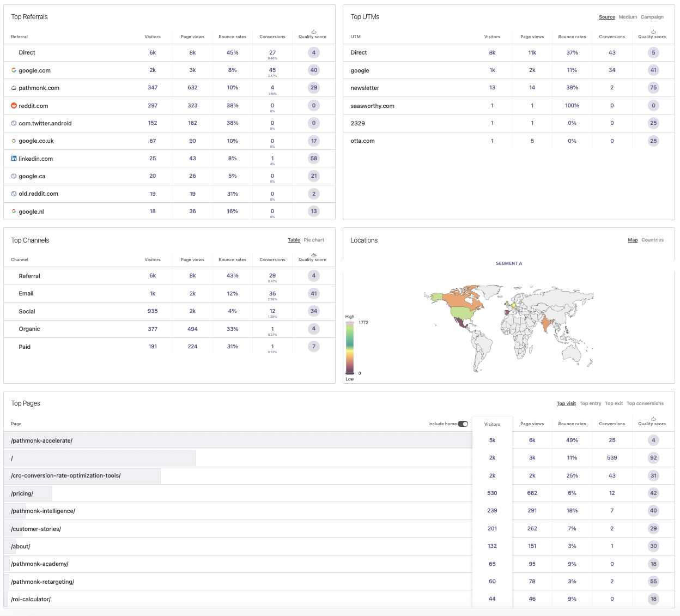This screenshot has width=680, height=616.
Task: Switch Top Channels to Pie chart view
Action: point(314,240)
